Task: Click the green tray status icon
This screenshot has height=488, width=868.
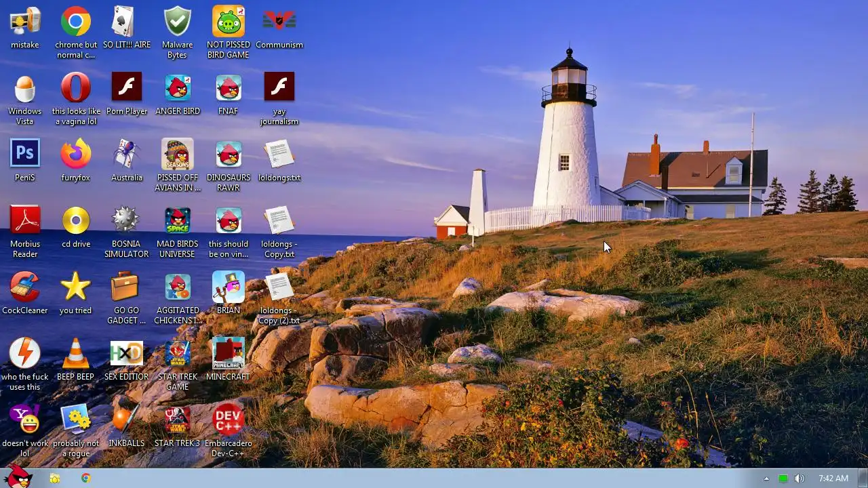Action: [783, 479]
